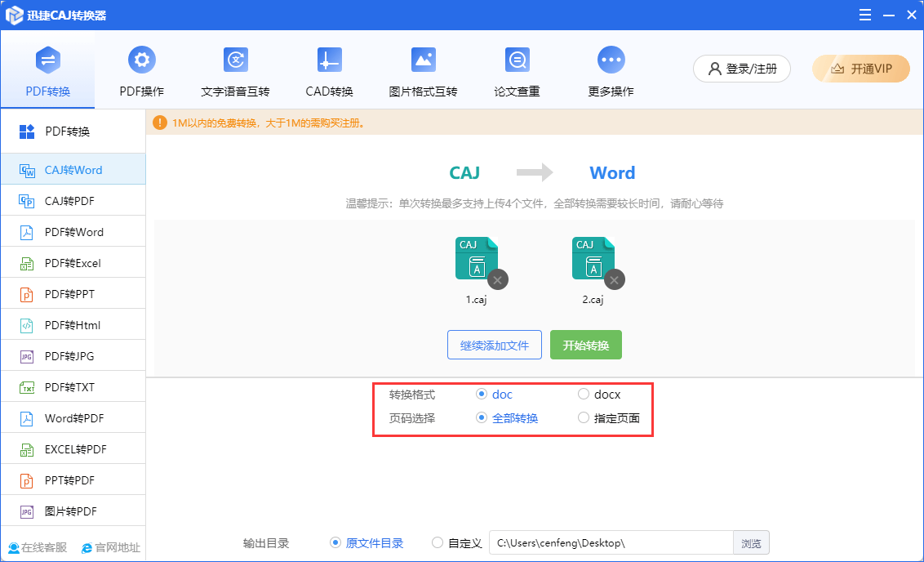
Task: Expand the PDF转换 sidebar category header
Action: tap(67, 132)
